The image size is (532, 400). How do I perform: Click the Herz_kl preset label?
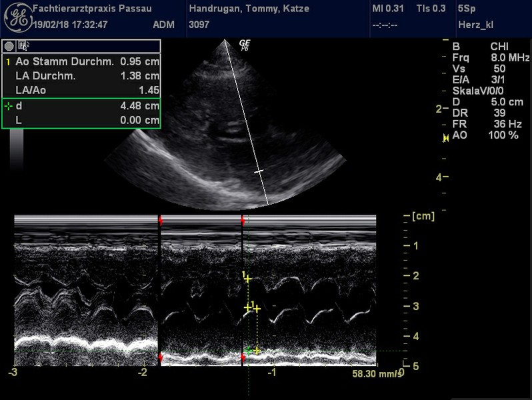click(476, 25)
